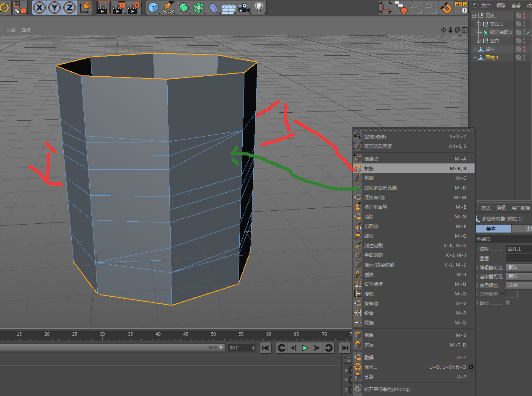The image size is (532, 396).
Task: Click the Cube primitive icon in toolbar
Action: click(154, 7)
